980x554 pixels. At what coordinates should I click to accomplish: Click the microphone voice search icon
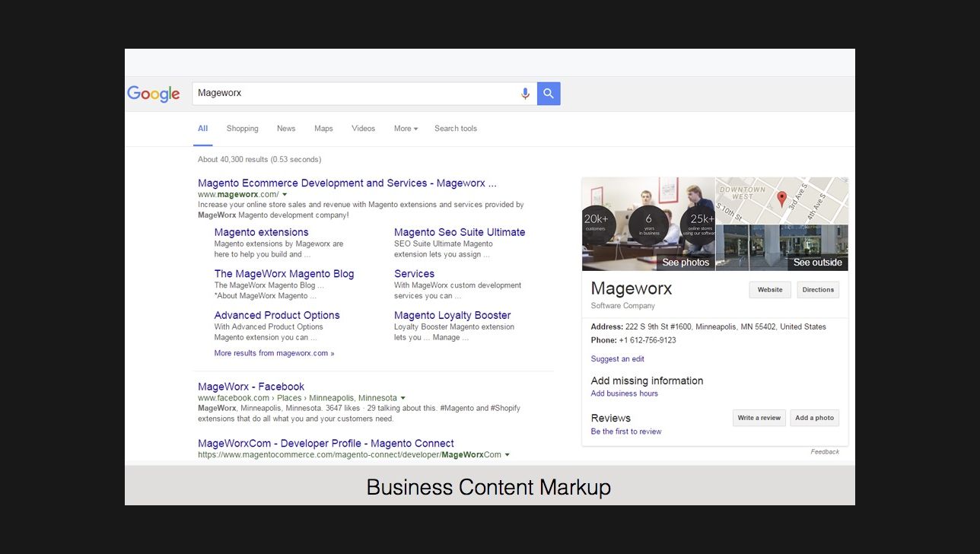tap(525, 94)
